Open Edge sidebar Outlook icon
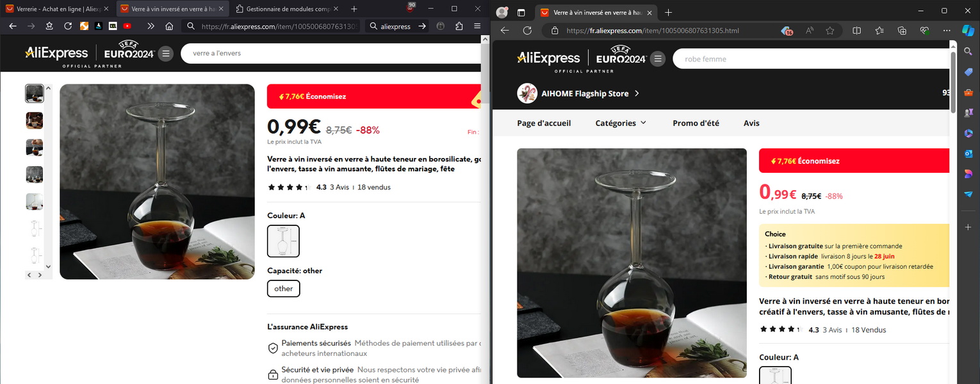 coord(968,154)
